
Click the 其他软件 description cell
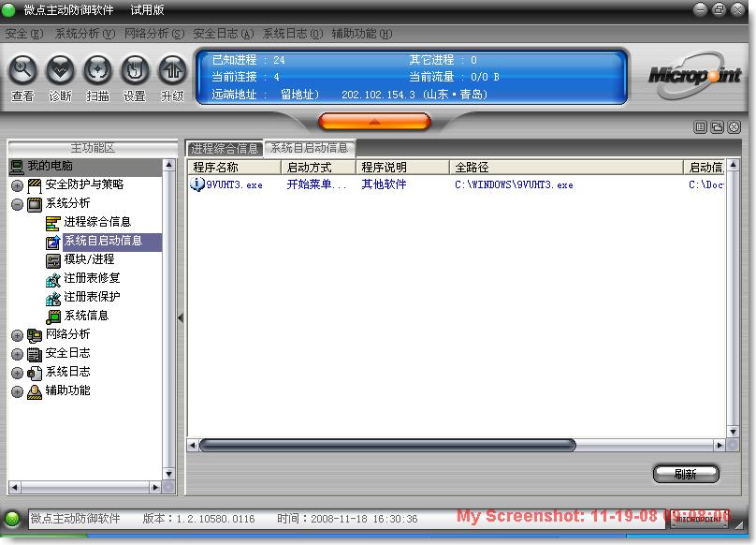[384, 184]
